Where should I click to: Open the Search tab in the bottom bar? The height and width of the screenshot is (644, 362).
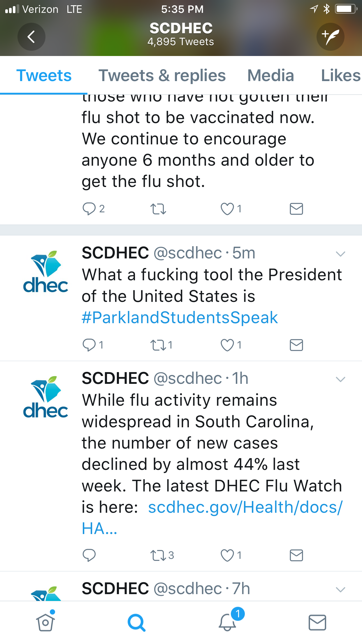136,622
